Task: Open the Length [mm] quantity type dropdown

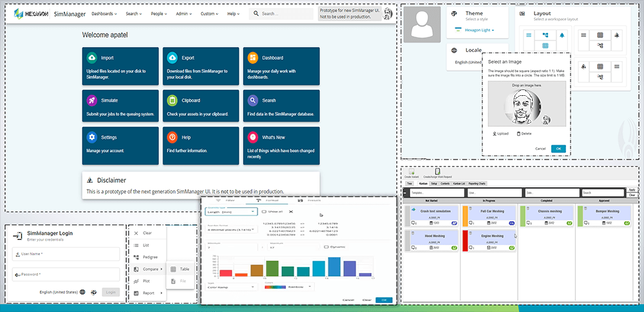Action: 231,212
